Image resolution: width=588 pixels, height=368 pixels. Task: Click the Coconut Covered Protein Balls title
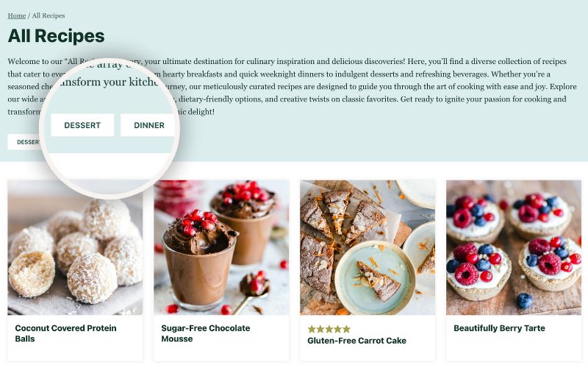pyautogui.click(x=65, y=333)
